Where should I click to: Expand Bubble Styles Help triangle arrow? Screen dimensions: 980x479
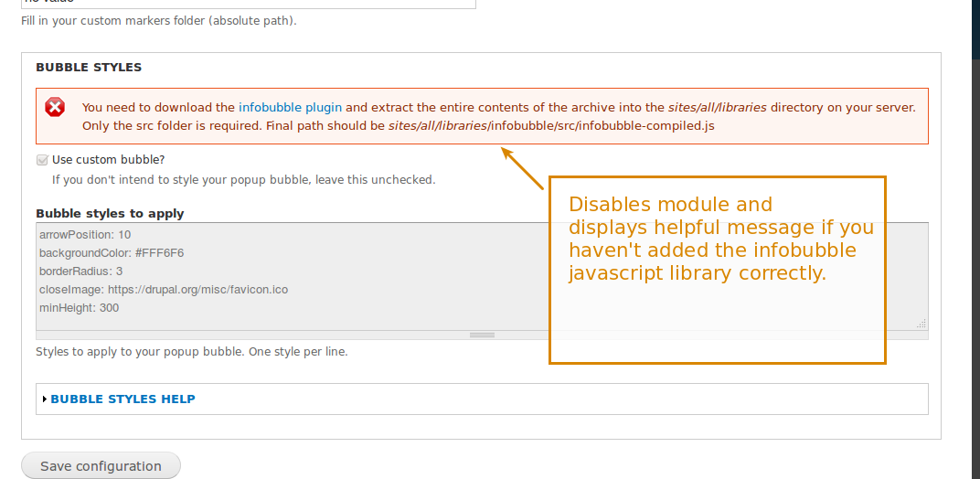(45, 399)
